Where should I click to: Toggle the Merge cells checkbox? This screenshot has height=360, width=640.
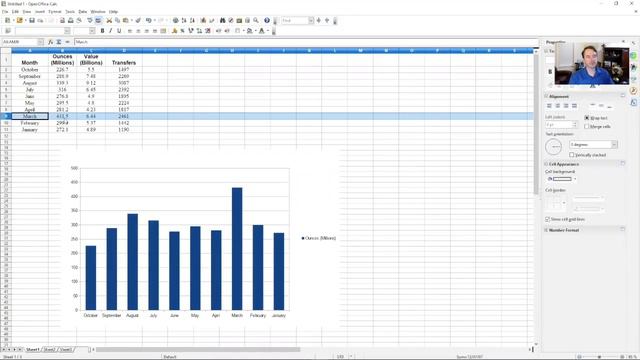tap(587, 127)
